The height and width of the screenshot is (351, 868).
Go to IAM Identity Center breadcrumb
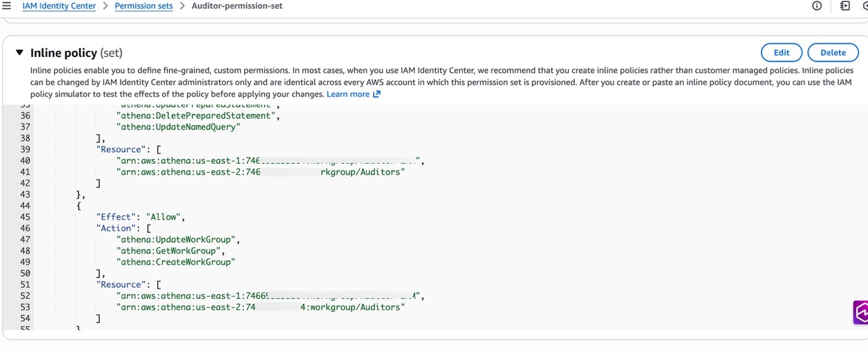[x=59, y=6]
